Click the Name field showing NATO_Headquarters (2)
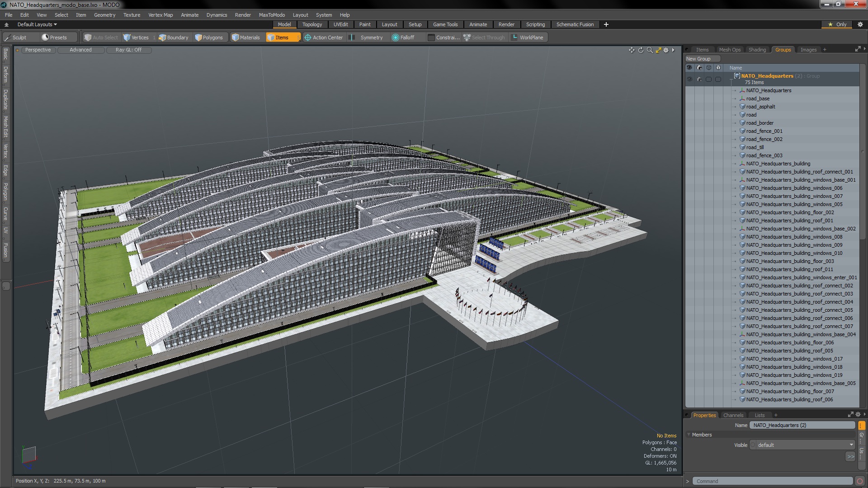 pyautogui.click(x=802, y=425)
